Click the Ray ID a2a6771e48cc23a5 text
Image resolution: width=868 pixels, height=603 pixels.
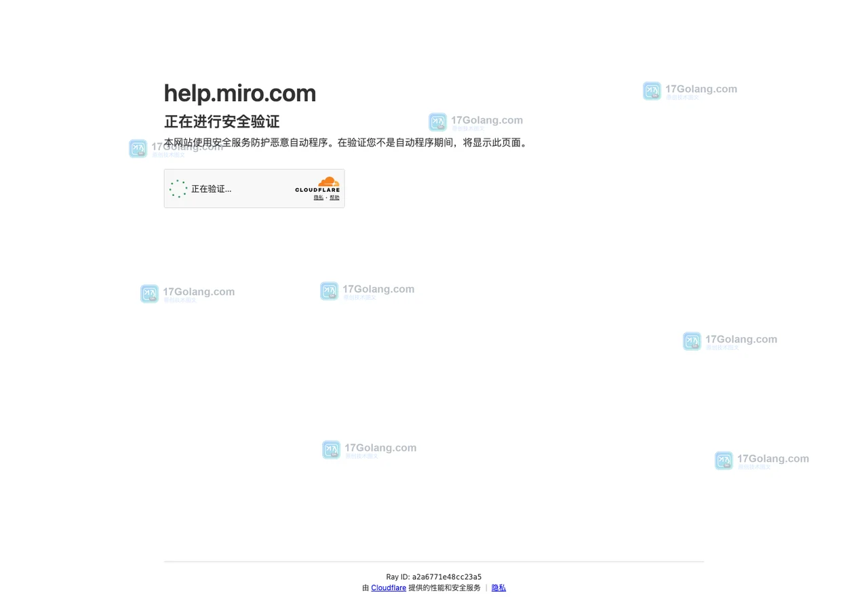(434, 577)
